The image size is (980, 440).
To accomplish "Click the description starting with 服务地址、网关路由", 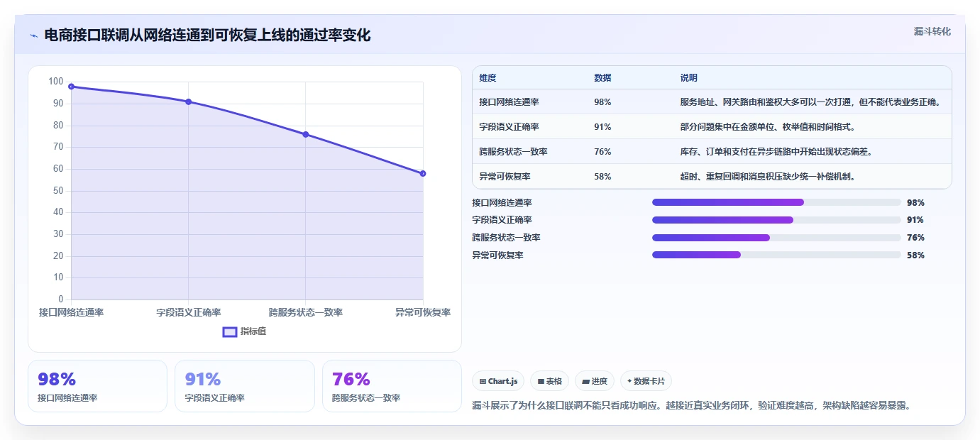I will 810,102.
